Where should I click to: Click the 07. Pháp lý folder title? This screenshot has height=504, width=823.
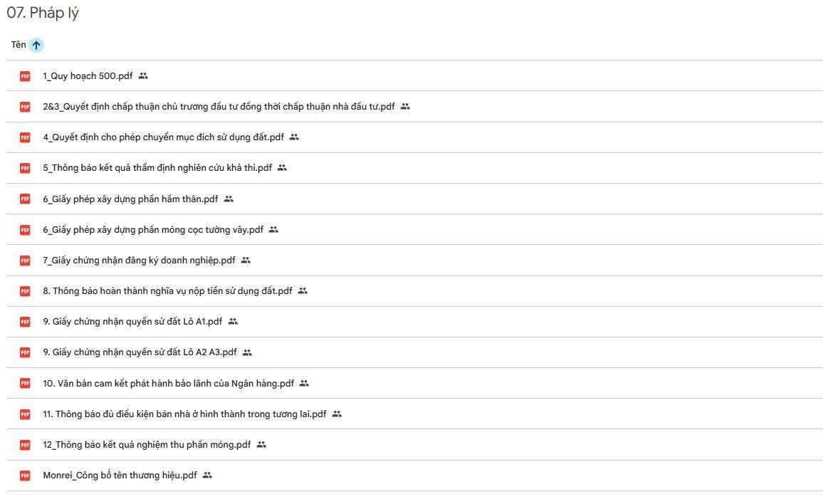pyautogui.click(x=43, y=13)
